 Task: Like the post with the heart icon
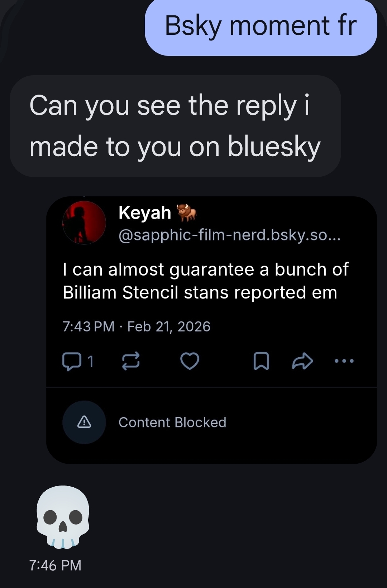point(190,361)
